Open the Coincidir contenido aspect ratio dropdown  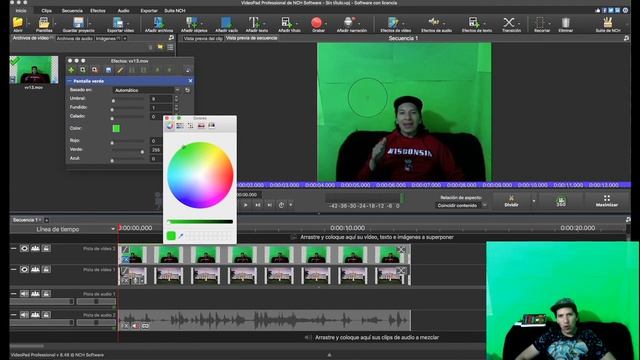pos(461,205)
